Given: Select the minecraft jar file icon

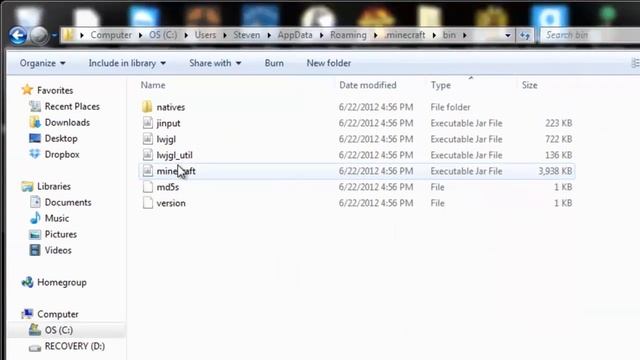Looking at the screenshot, I should tap(147, 171).
